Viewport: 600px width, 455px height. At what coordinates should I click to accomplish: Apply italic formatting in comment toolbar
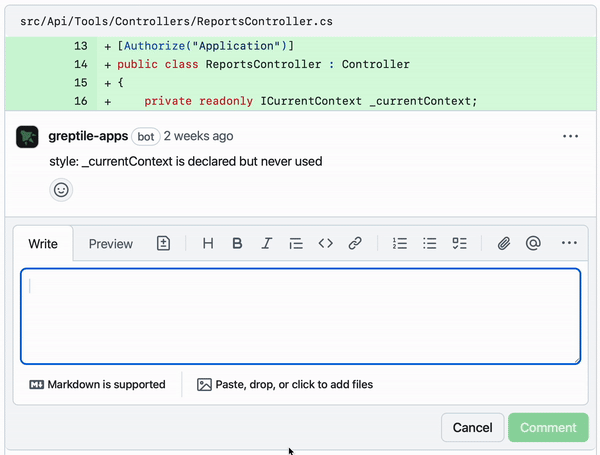(x=266, y=243)
